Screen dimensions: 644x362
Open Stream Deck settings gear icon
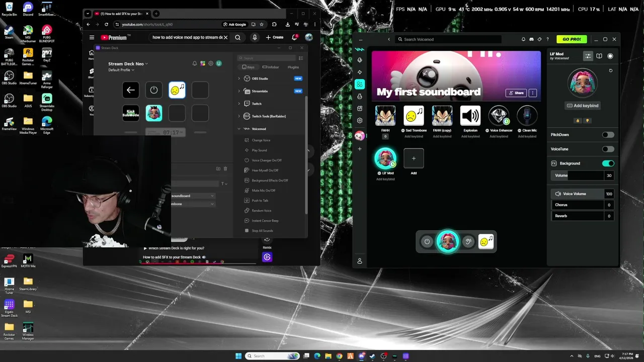click(211, 63)
